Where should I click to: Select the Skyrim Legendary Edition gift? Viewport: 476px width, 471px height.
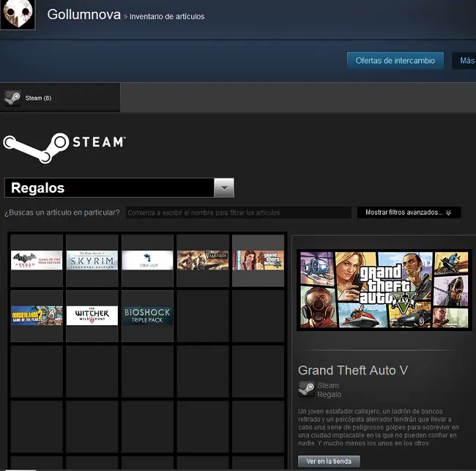pyautogui.click(x=92, y=260)
